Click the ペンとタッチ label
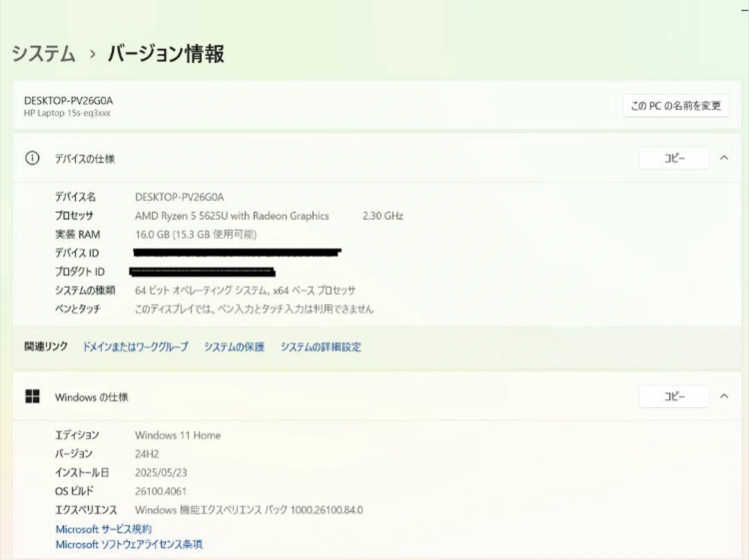The width and height of the screenshot is (749, 560). [78, 309]
